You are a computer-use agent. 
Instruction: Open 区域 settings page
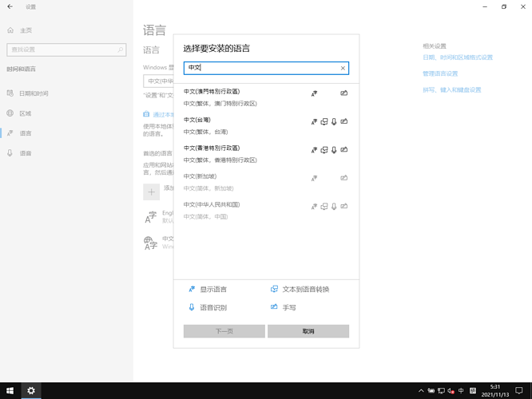[x=26, y=113]
